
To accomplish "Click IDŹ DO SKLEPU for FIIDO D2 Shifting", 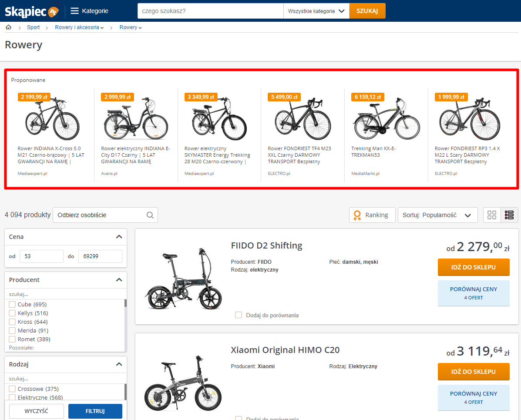I will pos(474,267).
